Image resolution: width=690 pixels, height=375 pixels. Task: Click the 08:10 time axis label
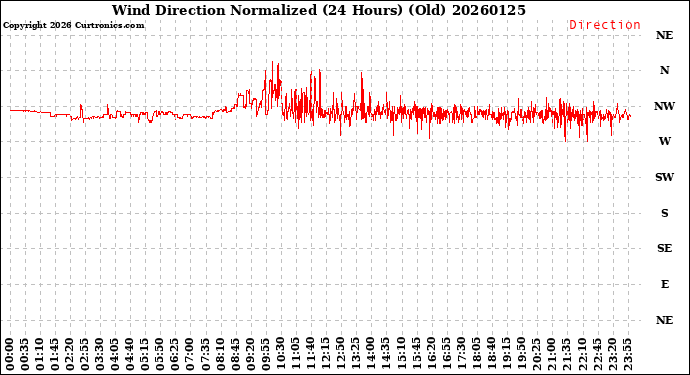[220, 355]
